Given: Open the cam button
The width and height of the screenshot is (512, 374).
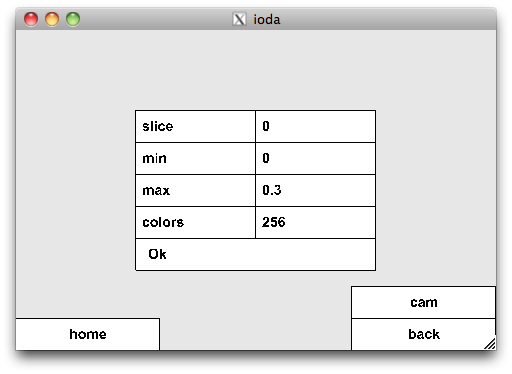Looking at the screenshot, I should tap(423, 302).
